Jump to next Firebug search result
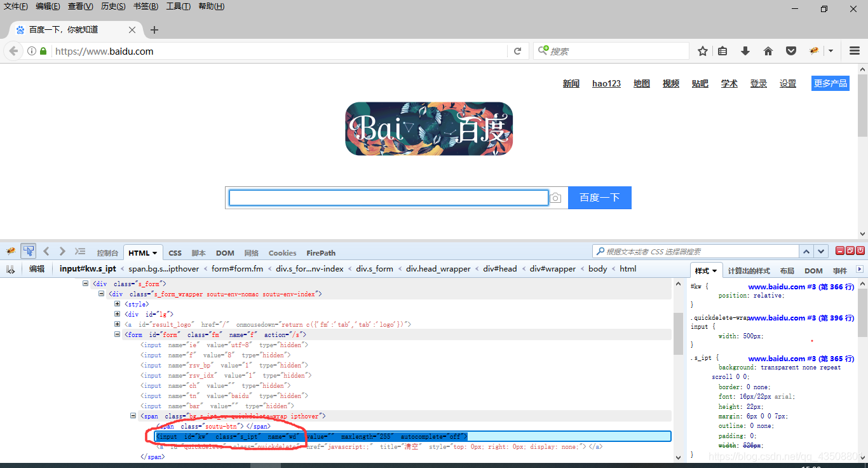 pyautogui.click(x=822, y=251)
